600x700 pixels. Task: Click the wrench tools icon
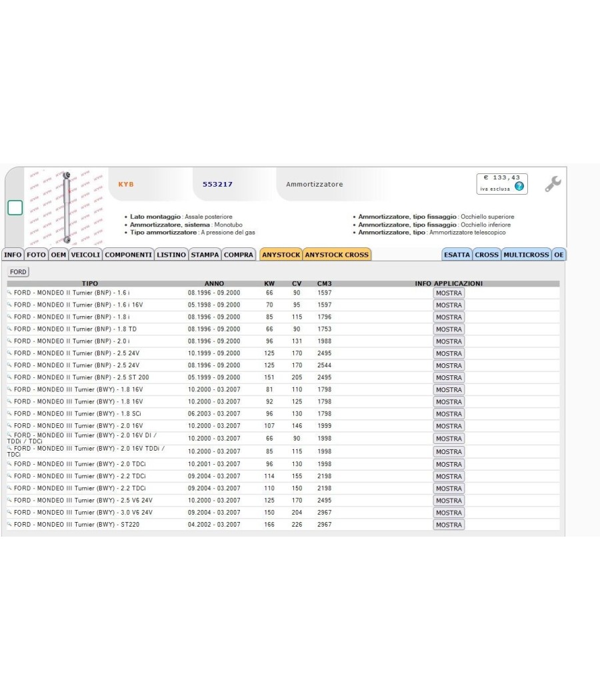[553, 183]
